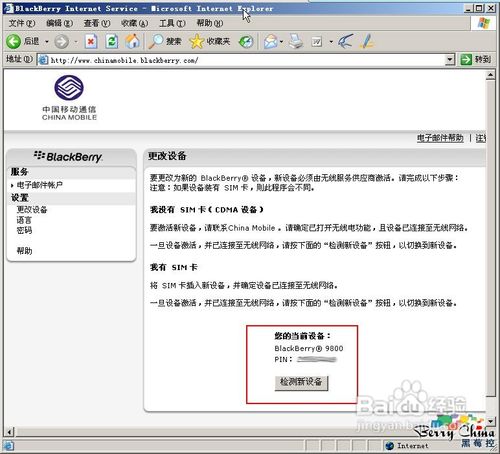Click the China Mobile logo
Screen dimensions: 500x454
pos(69,97)
